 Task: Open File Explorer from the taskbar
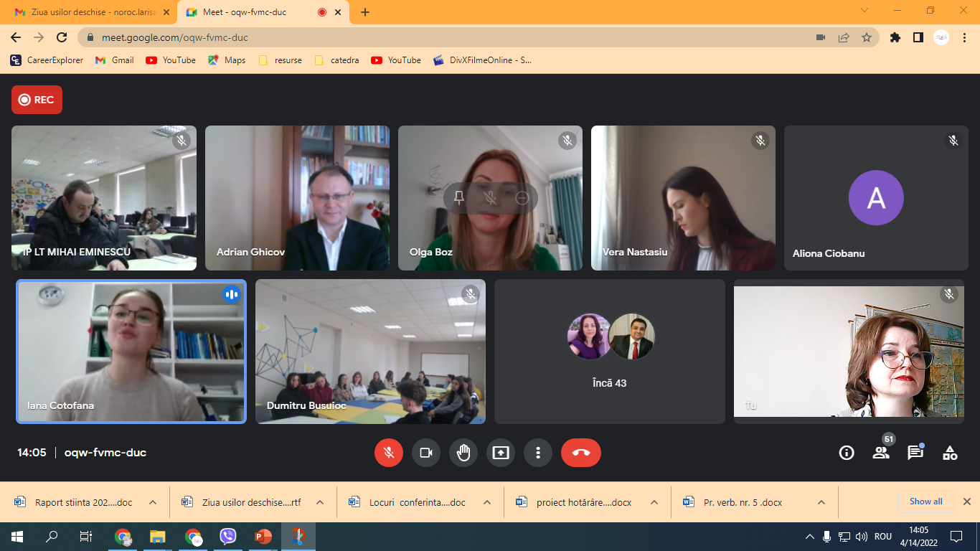click(158, 537)
